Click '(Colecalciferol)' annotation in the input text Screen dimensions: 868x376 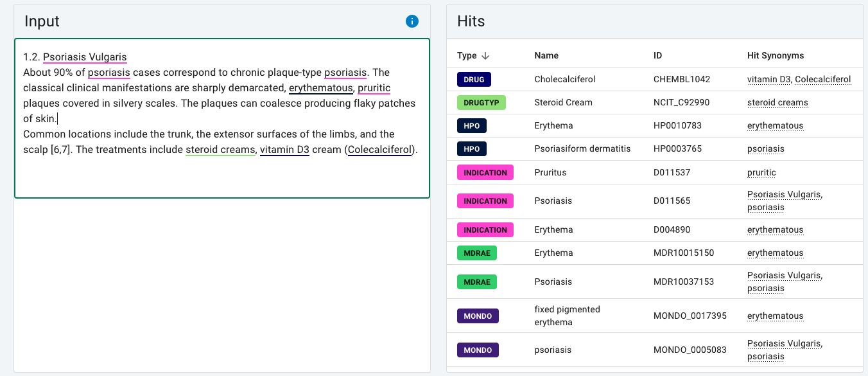click(x=379, y=150)
